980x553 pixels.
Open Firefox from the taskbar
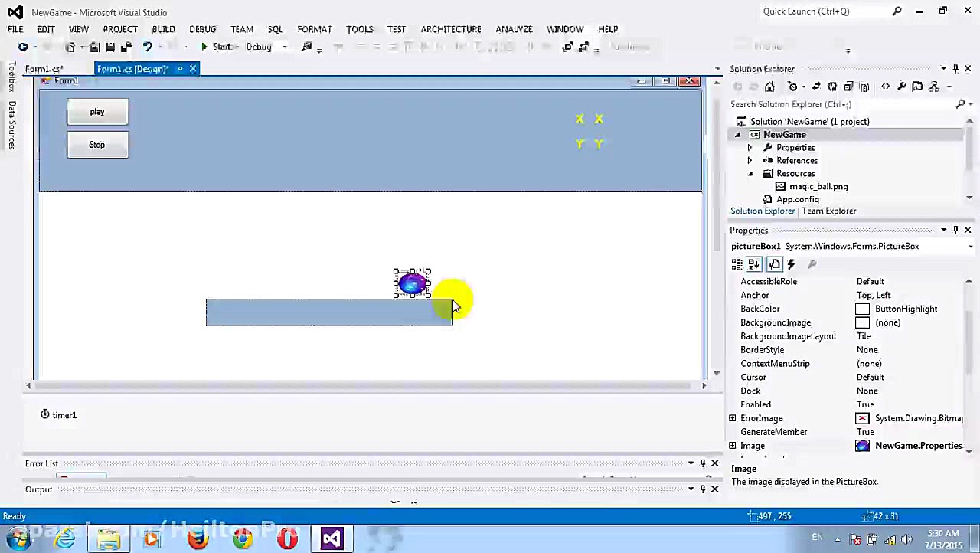click(198, 539)
